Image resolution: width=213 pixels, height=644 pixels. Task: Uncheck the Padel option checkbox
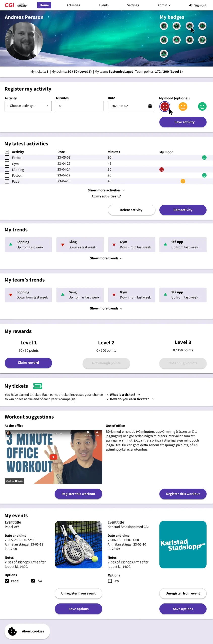tap(7, 581)
